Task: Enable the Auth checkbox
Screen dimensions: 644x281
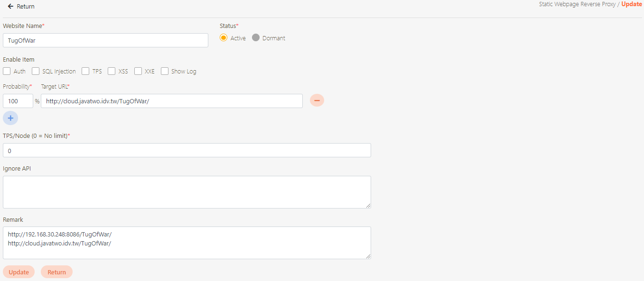Action: [x=7, y=71]
